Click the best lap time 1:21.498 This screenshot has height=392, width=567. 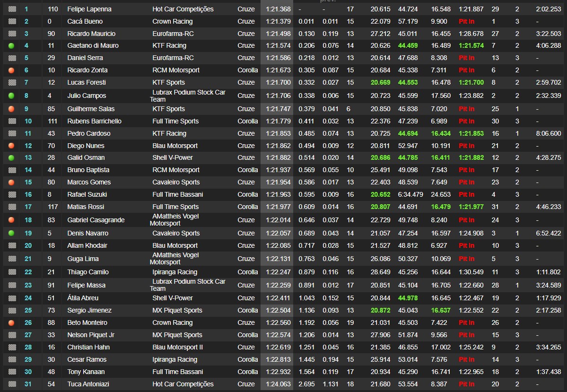click(278, 34)
